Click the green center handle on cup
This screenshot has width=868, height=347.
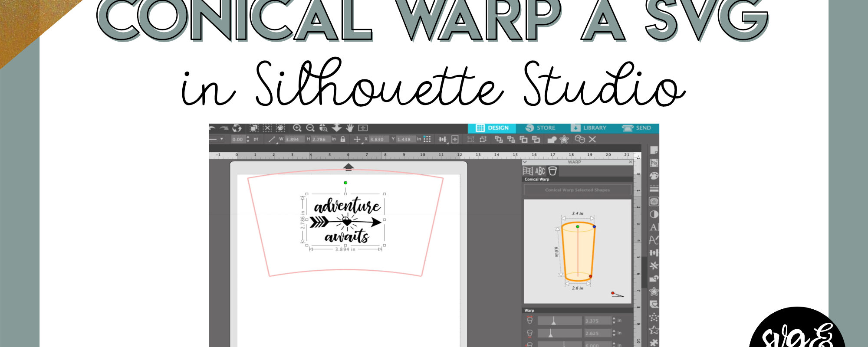coord(578,226)
